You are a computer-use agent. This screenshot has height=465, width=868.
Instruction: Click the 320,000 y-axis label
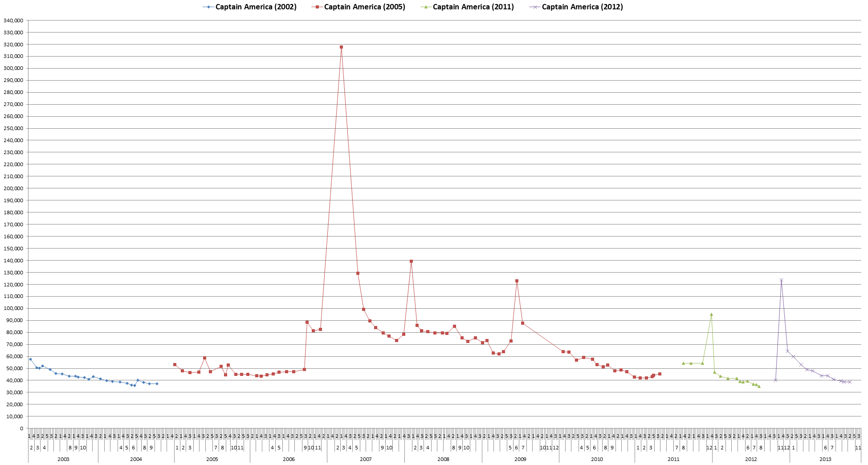click(x=13, y=45)
